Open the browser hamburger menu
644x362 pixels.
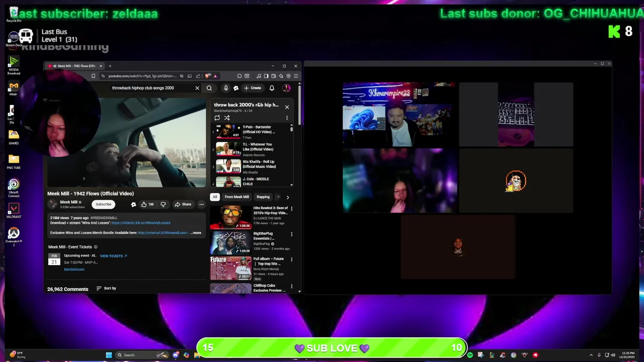(x=296, y=76)
